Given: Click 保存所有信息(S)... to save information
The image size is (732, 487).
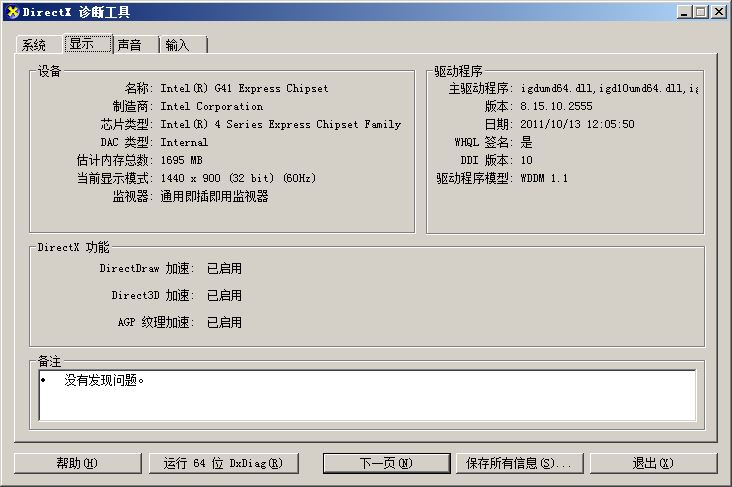Looking at the screenshot, I should tap(518, 463).
